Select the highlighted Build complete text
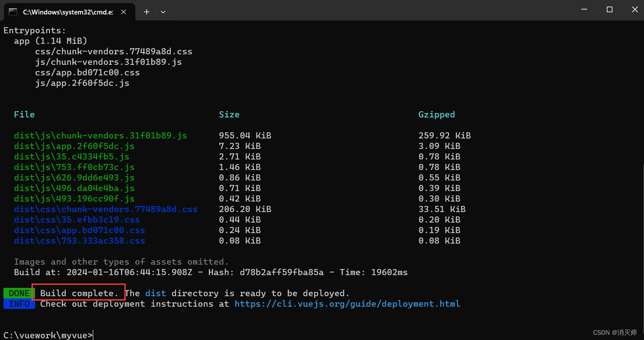 coord(78,293)
